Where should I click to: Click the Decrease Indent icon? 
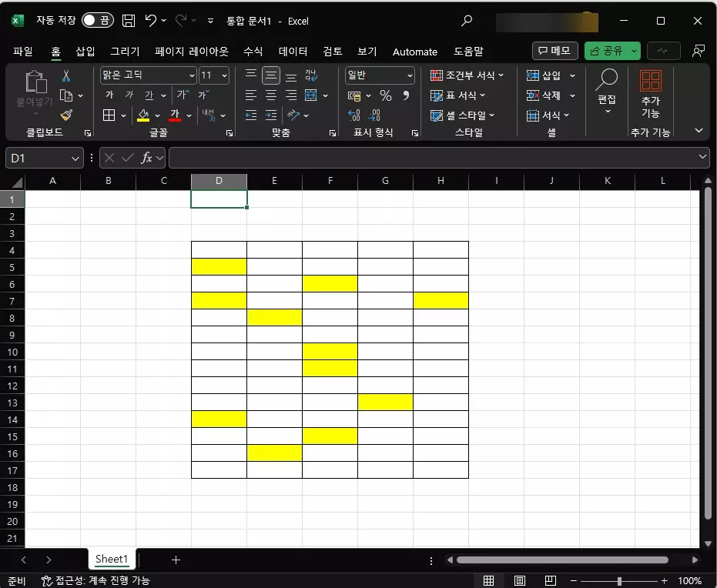pos(250,115)
